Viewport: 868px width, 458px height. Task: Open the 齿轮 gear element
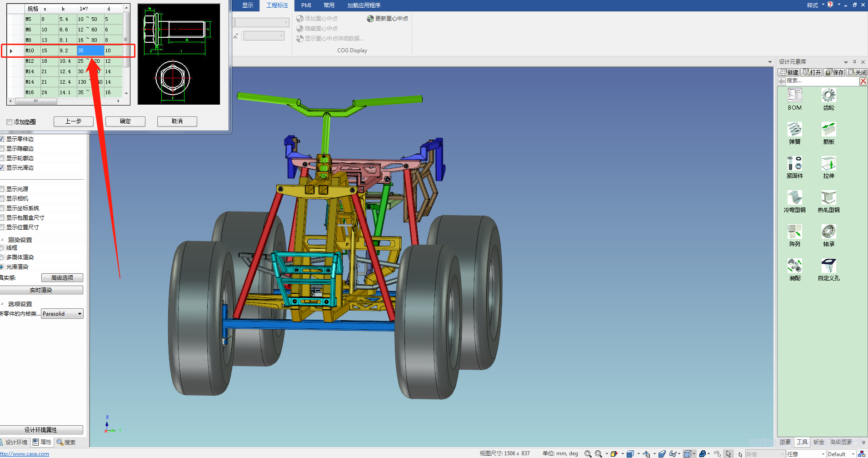(828, 99)
